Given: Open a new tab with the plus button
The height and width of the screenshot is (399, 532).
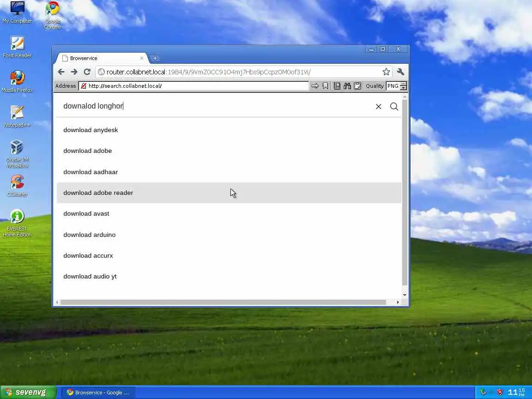Looking at the screenshot, I should click(x=155, y=58).
